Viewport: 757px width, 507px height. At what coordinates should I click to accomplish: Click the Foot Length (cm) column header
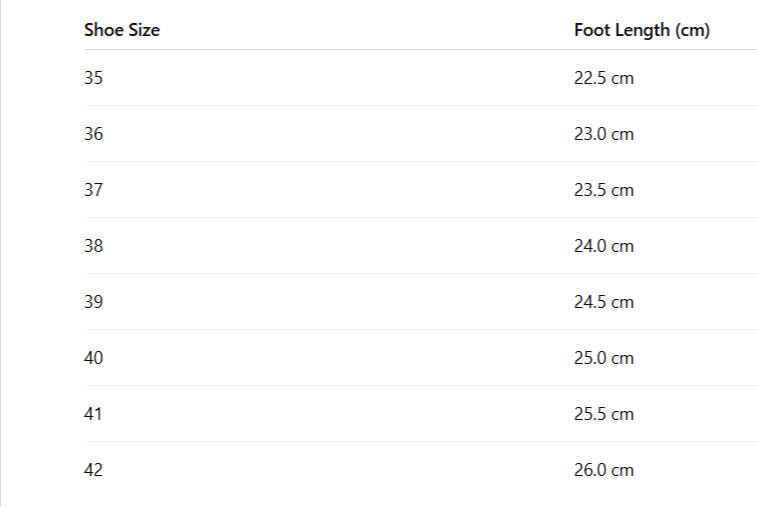pos(641,30)
